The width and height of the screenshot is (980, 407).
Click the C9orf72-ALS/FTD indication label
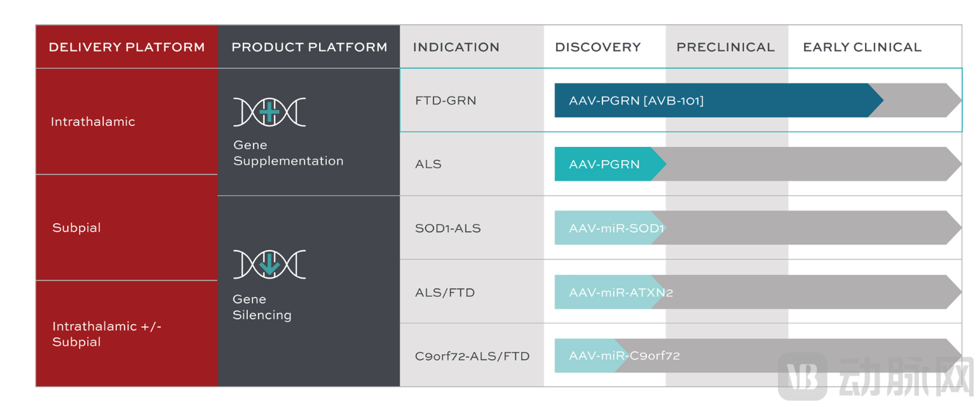click(472, 355)
